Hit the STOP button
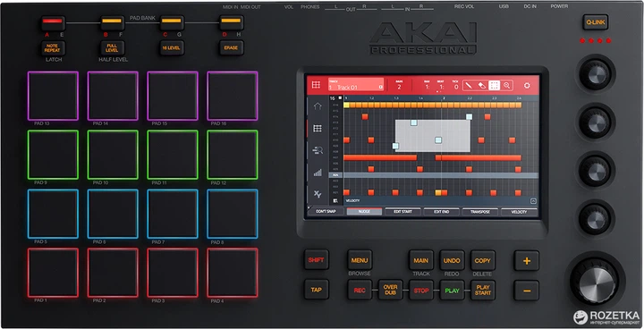The height and width of the screenshot is (329, 644). point(421,291)
